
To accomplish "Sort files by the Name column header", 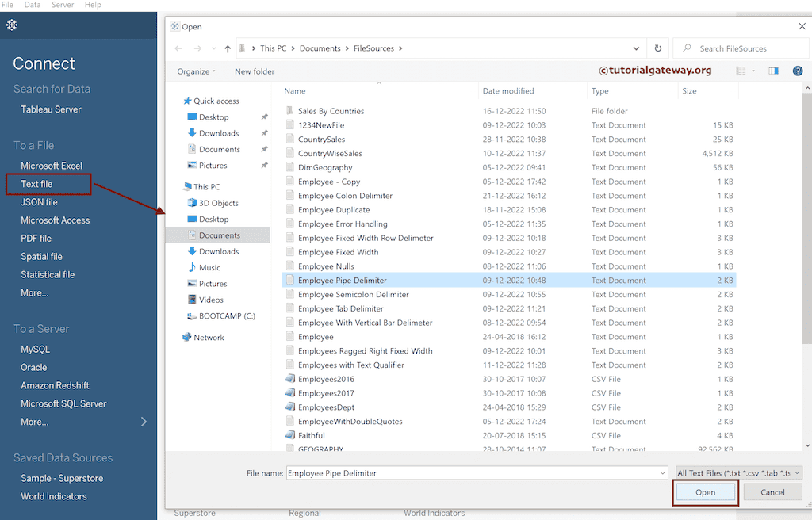I will pyautogui.click(x=295, y=90).
